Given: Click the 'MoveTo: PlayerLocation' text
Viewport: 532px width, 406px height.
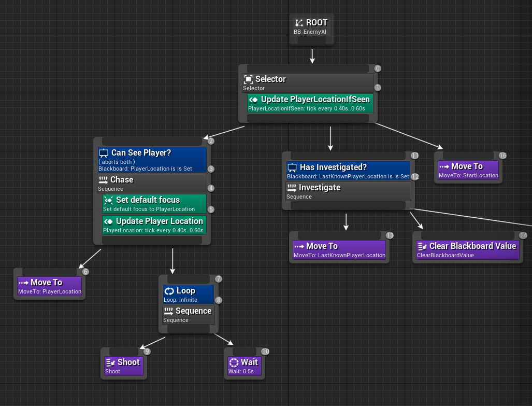Looking at the screenshot, I should tap(50, 291).
